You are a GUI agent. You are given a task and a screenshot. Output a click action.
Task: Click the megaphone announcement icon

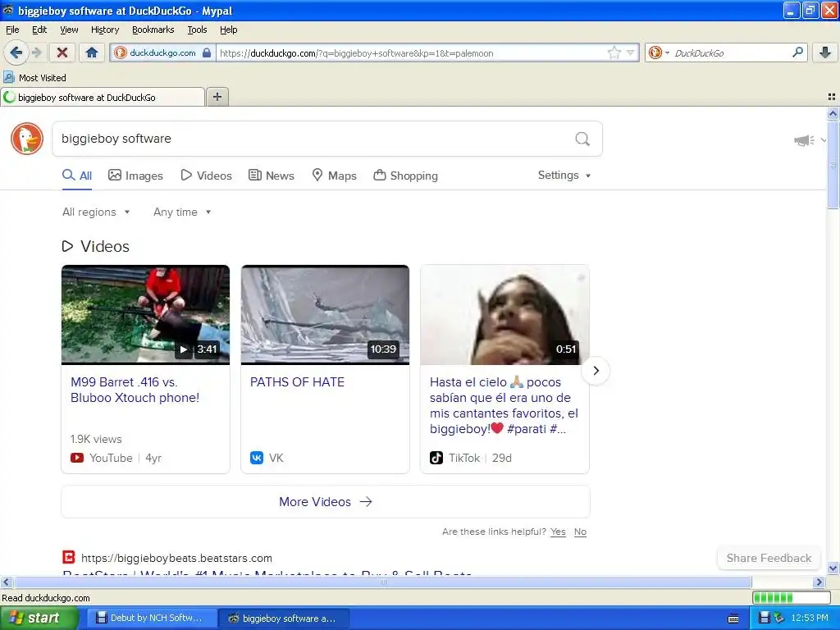tap(804, 140)
